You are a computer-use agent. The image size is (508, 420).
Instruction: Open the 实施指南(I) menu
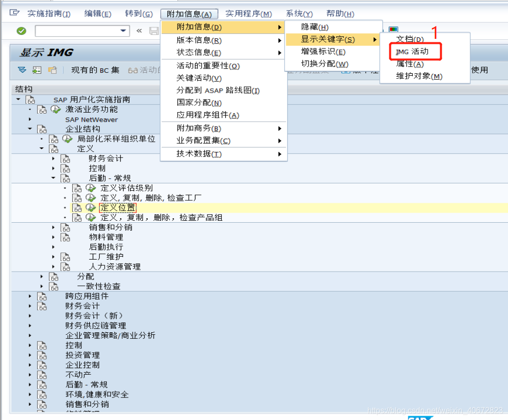pos(49,13)
